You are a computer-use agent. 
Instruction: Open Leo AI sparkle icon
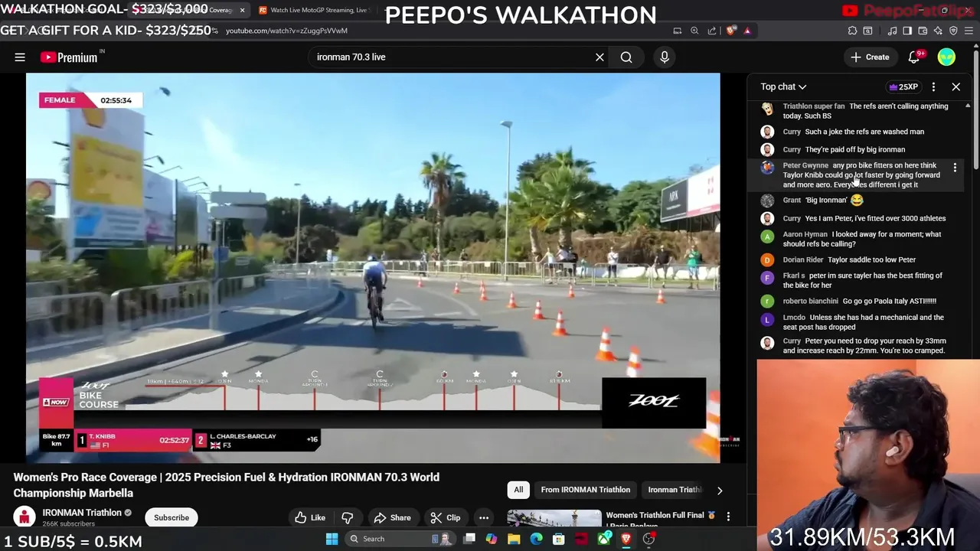coord(938,31)
